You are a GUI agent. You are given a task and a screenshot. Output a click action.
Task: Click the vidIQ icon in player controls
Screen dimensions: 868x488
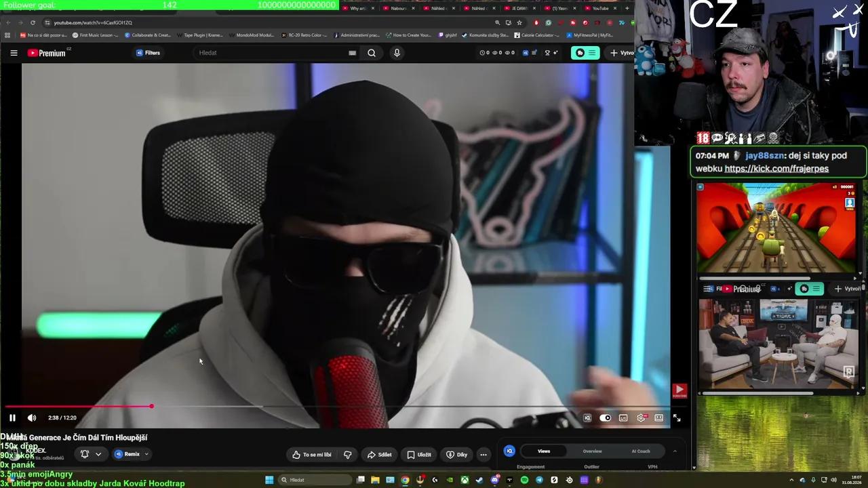pos(587,418)
